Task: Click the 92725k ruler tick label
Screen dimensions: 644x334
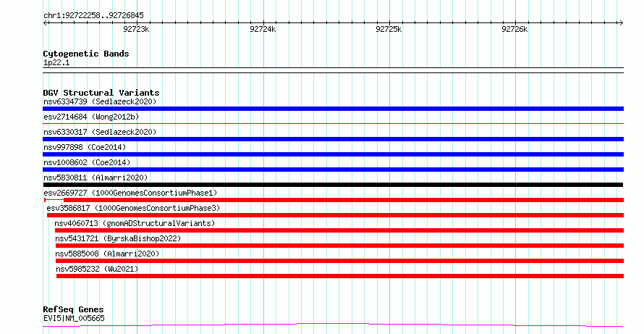Action: click(x=389, y=29)
